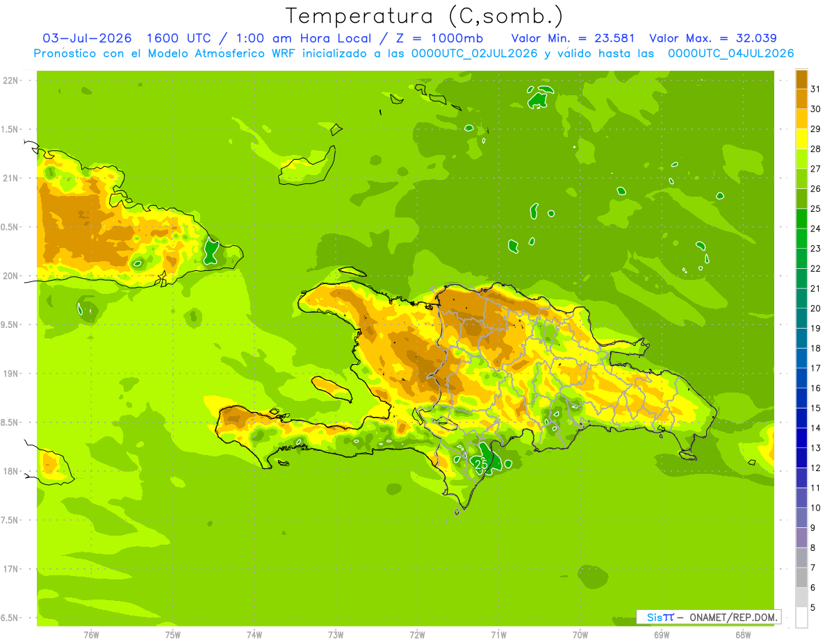Click the '72W' longitude label
This screenshot has width=834, height=644.
click(417, 634)
